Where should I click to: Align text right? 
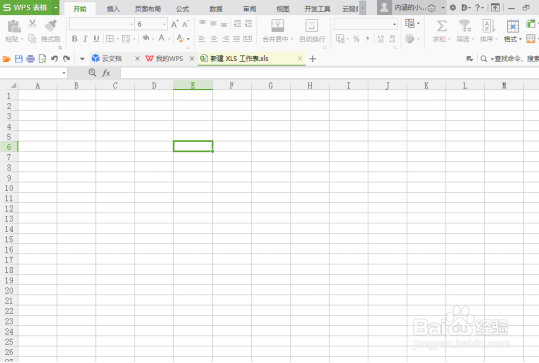click(x=225, y=39)
